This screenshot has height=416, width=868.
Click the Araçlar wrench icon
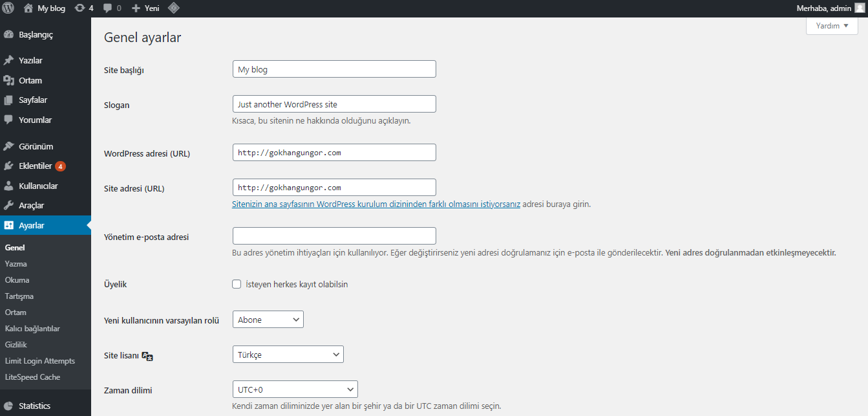(8, 206)
